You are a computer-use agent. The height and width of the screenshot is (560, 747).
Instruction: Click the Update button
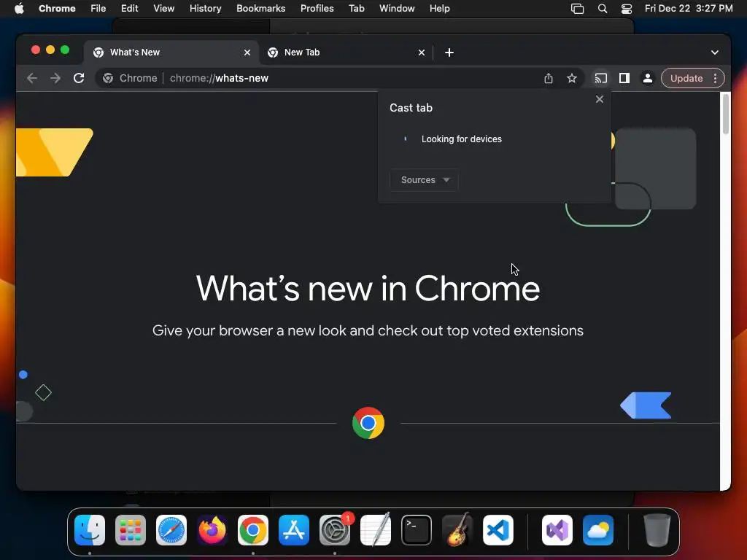(686, 78)
